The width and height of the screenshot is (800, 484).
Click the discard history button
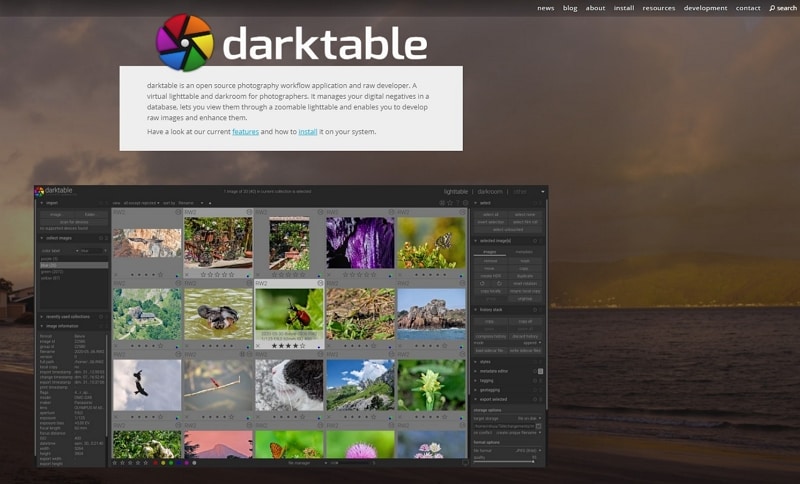click(x=524, y=337)
